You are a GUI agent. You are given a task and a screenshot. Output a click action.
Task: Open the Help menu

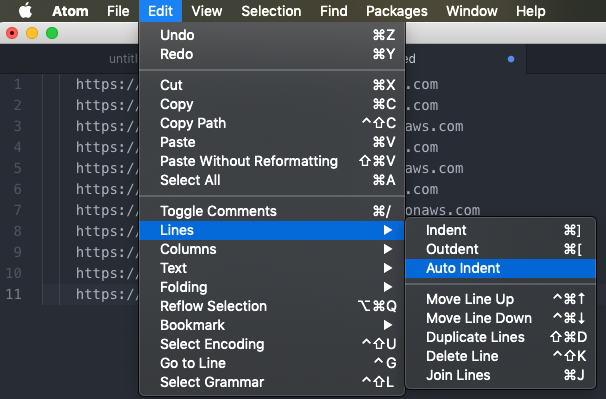pos(531,11)
